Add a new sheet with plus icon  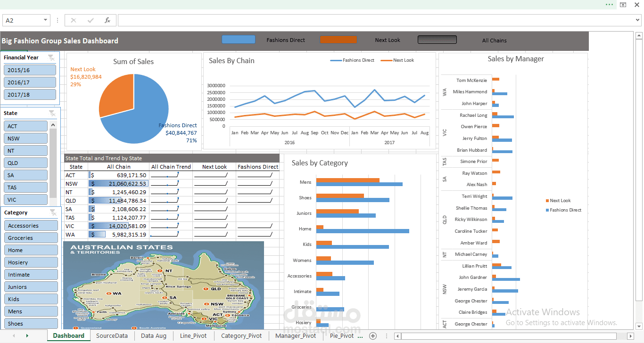(x=373, y=336)
